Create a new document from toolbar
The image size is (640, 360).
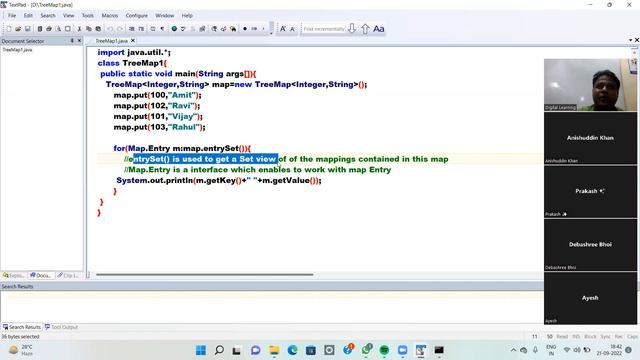click(x=9, y=29)
